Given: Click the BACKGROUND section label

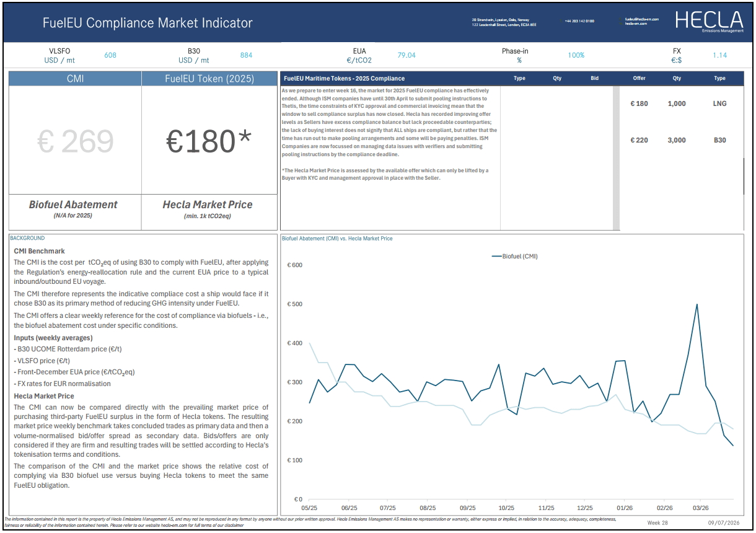Looking at the screenshot, I should click(27, 238).
